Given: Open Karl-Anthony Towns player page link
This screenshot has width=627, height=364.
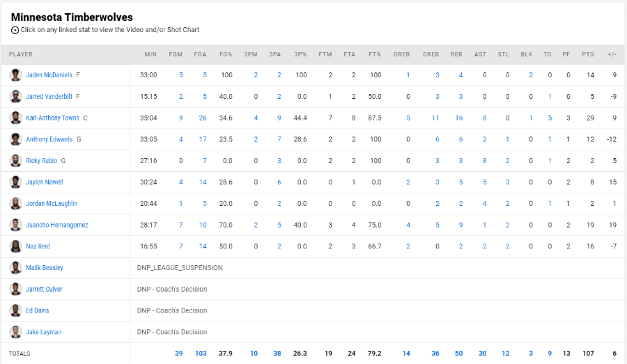Looking at the screenshot, I should pyautogui.click(x=52, y=118).
